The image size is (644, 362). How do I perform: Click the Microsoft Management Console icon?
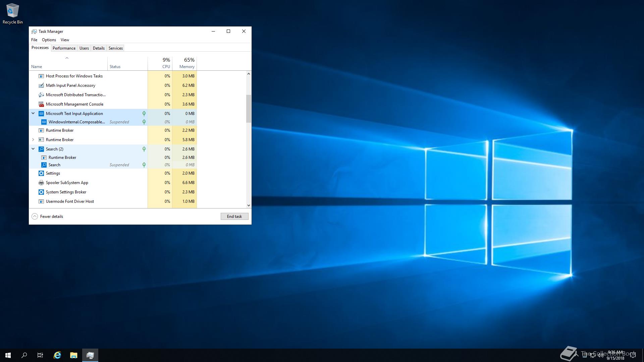point(41,104)
